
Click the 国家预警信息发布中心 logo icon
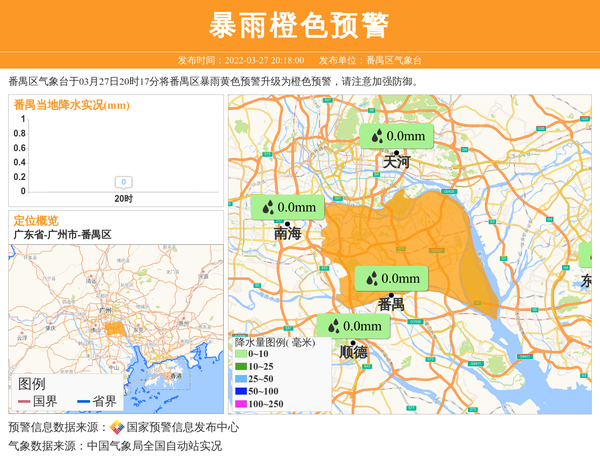(117, 427)
